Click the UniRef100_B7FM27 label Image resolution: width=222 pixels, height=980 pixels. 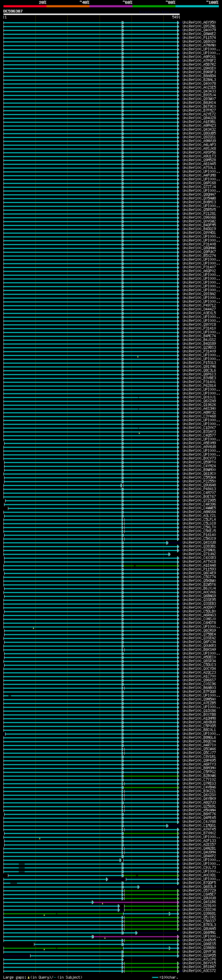tap(199, 110)
